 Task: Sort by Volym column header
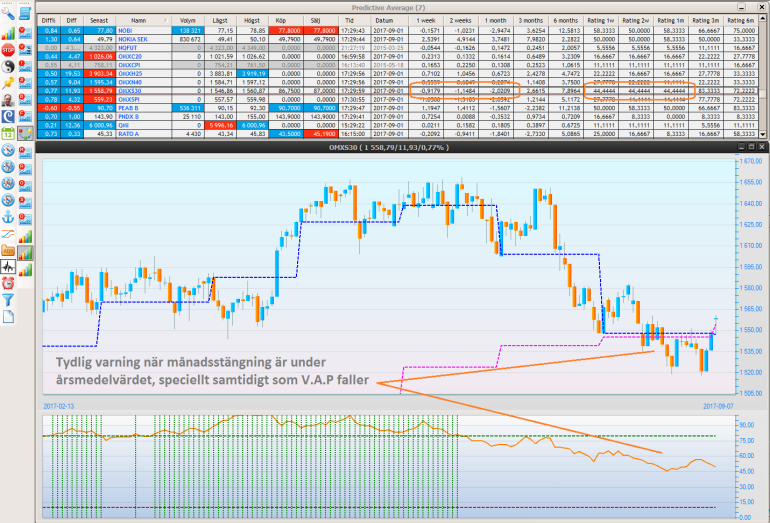click(187, 20)
